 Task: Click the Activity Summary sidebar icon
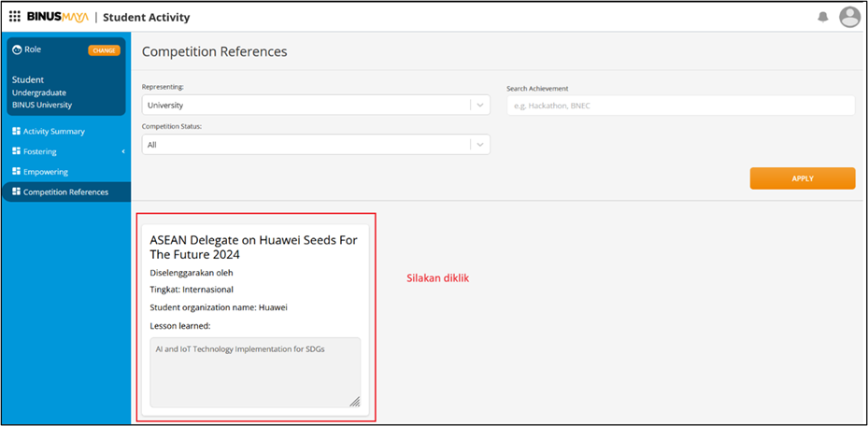pos(16,131)
